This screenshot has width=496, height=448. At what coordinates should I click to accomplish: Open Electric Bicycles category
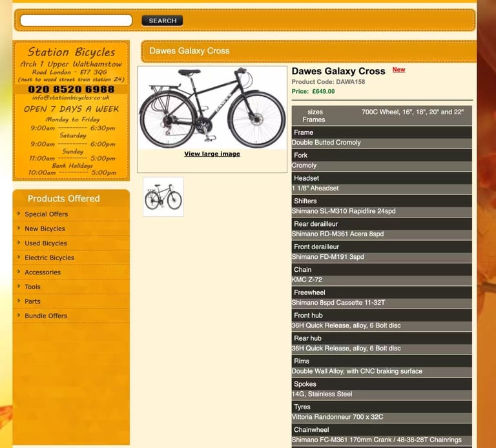(x=49, y=258)
